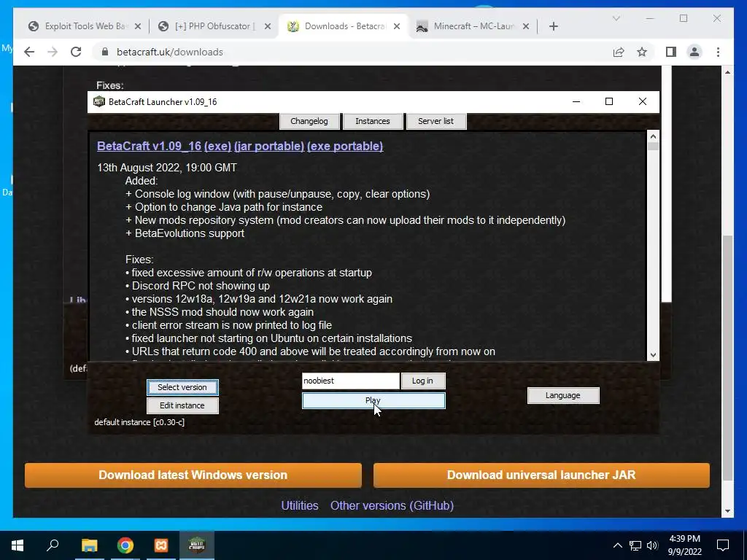Click the Discord RPC not showing up line

197,286
